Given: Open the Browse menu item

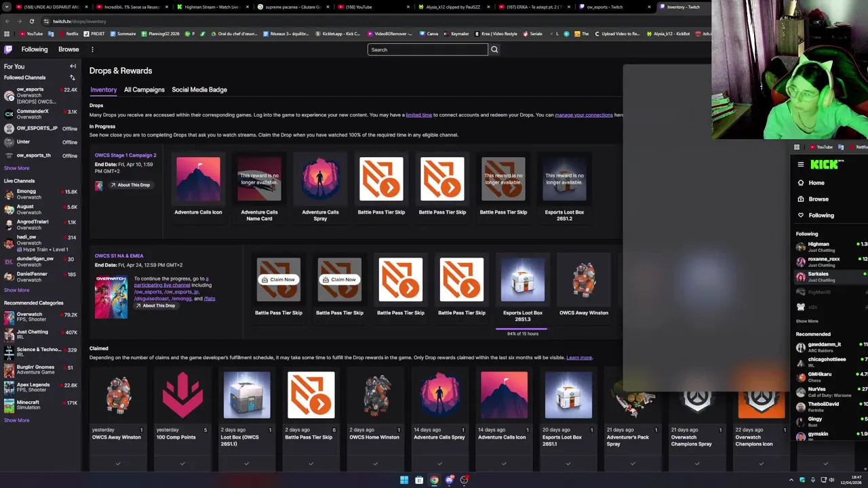Looking at the screenshot, I should [x=68, y=49].
